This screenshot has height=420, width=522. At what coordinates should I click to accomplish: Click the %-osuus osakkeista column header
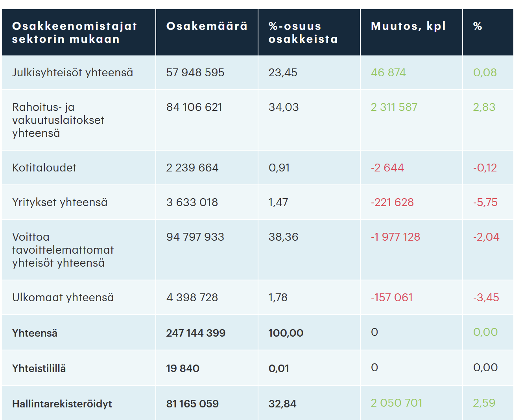[x=303, y=33]
